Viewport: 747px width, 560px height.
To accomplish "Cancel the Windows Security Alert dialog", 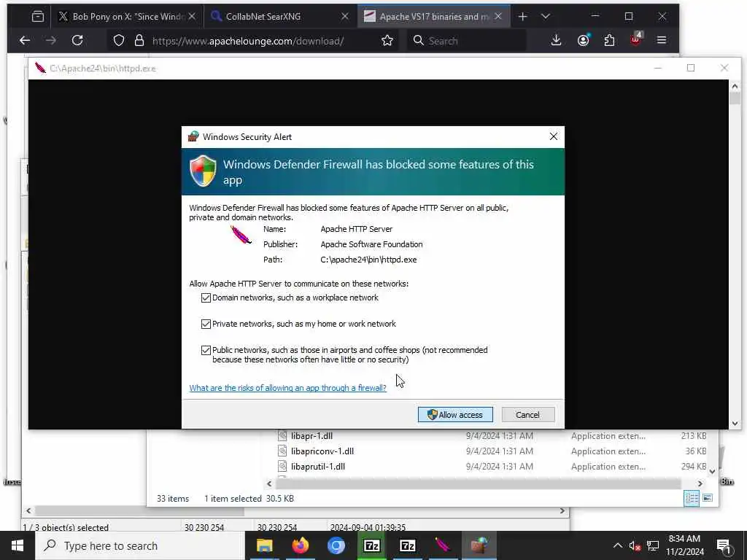I will [x=528, y=415].
